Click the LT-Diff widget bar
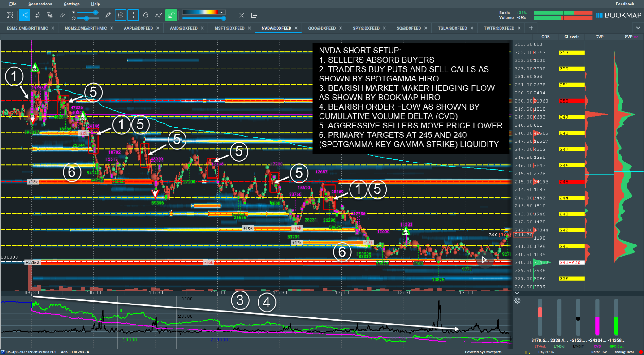 tap(578, 318)
